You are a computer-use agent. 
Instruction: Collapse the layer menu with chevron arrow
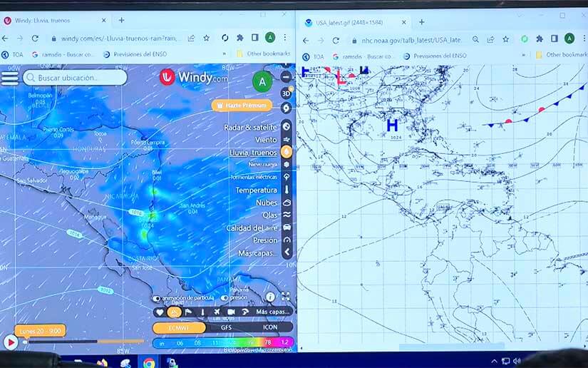tap(287, 252)
